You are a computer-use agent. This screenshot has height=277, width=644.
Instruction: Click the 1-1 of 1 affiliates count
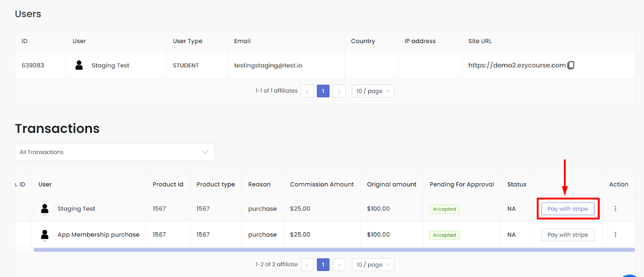[x=277, y=91]
